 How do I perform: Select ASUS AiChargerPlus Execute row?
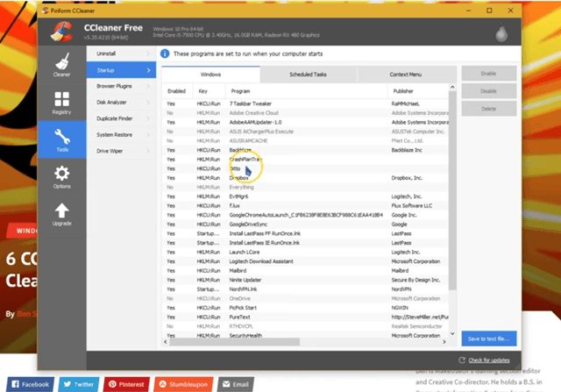pos(306,132)
